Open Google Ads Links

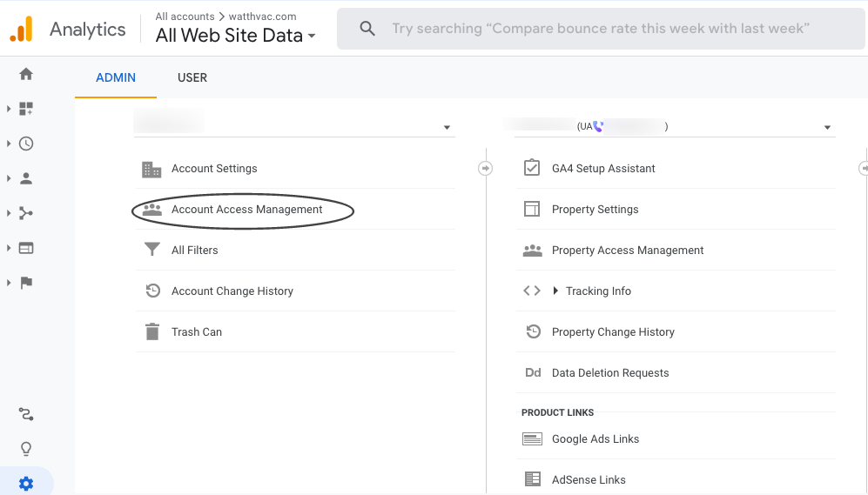click(595, 439)
